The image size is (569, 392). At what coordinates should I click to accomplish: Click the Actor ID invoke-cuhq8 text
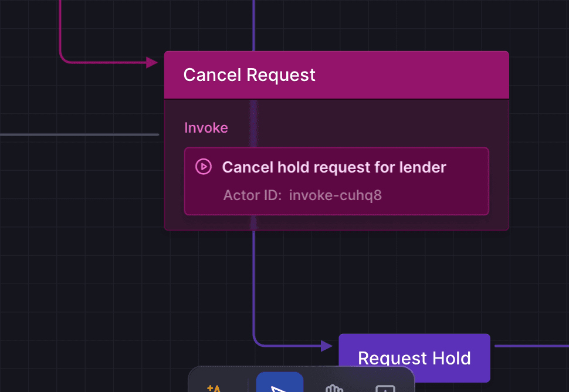[x=302, y=195]
